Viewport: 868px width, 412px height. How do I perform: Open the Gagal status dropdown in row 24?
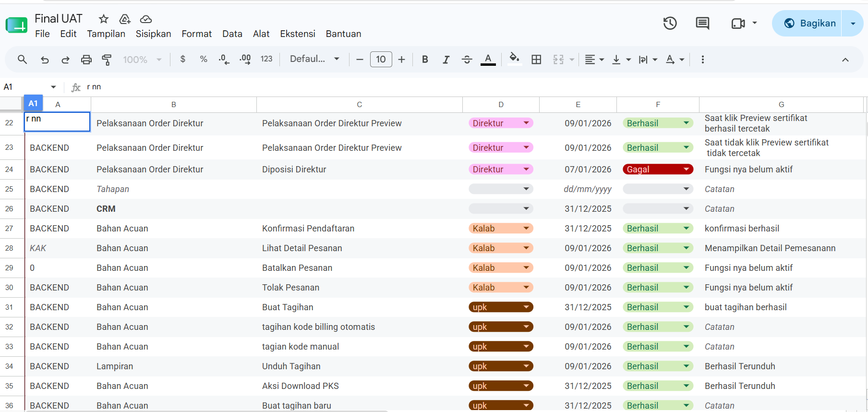click(687, 169)
